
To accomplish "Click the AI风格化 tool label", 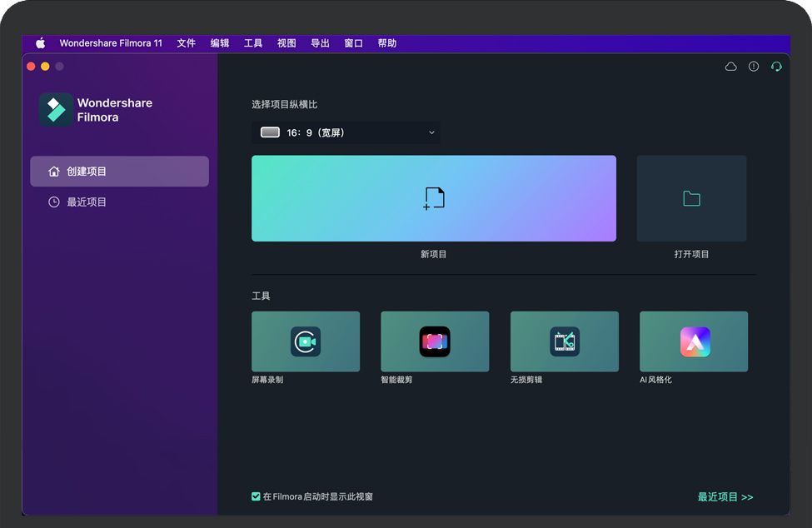I will pos(655,380).
